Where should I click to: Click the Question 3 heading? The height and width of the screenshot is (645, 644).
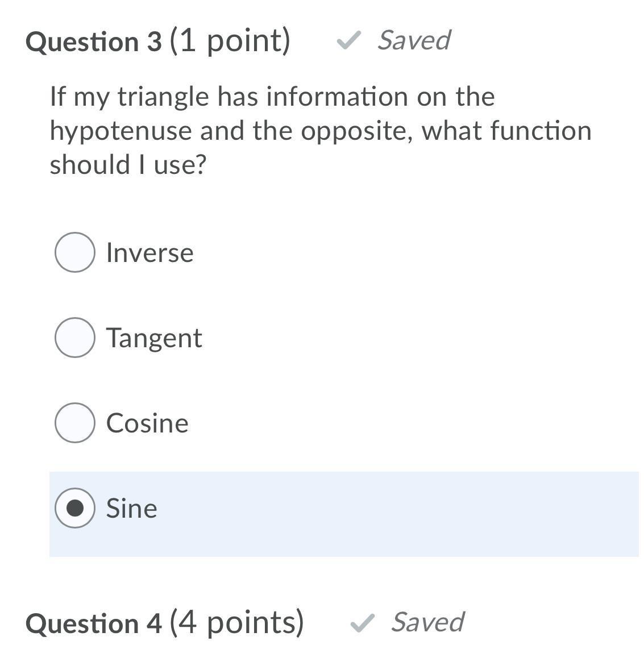point(94,41)
